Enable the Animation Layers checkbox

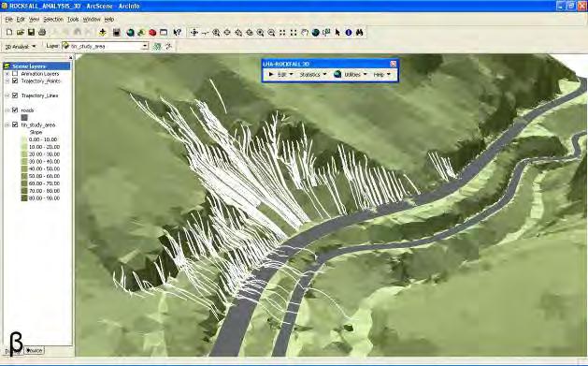[15, 74]
